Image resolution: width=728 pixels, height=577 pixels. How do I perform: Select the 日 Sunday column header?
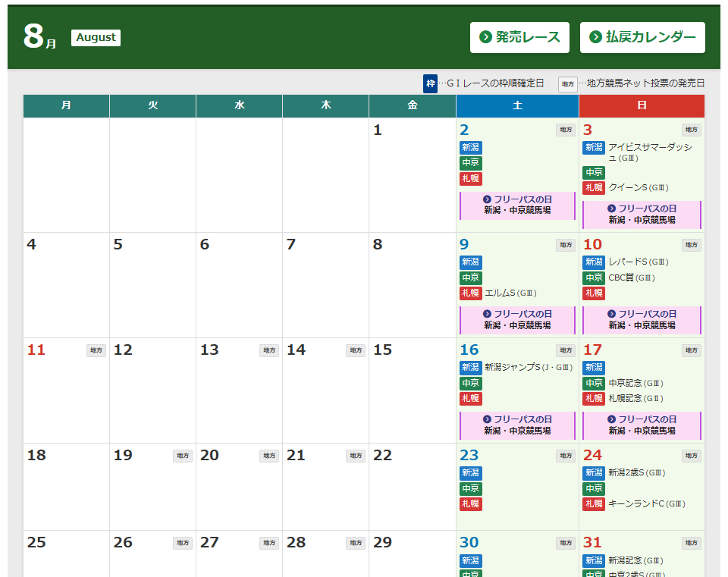tap(642, 106)
